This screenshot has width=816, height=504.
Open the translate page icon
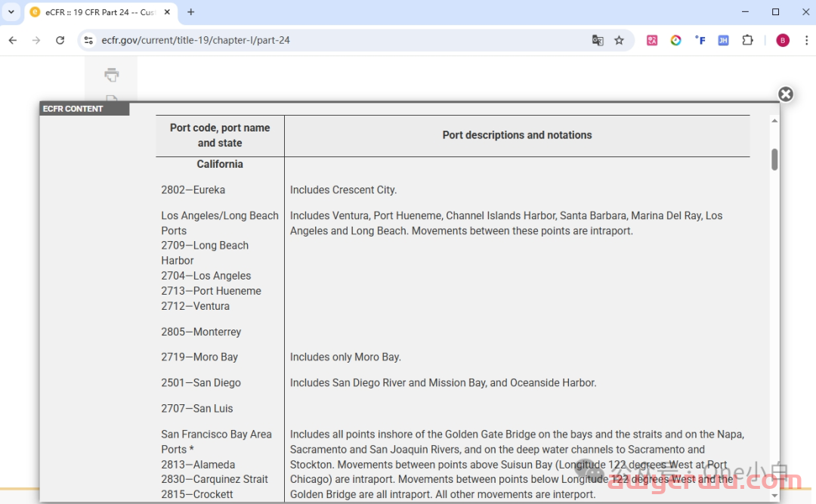[598, 40]
